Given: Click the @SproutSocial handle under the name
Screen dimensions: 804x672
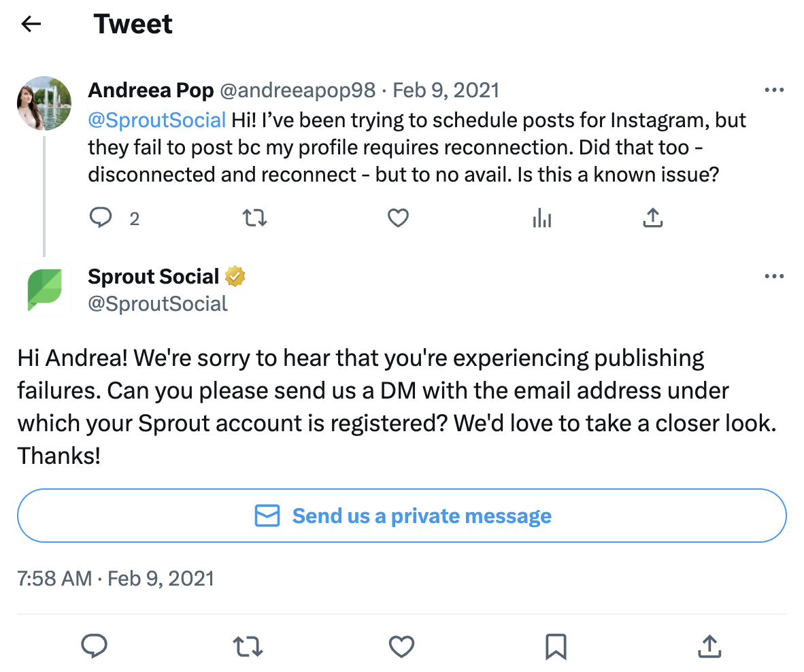Looking at the screenshot, I should coord(158,303).
